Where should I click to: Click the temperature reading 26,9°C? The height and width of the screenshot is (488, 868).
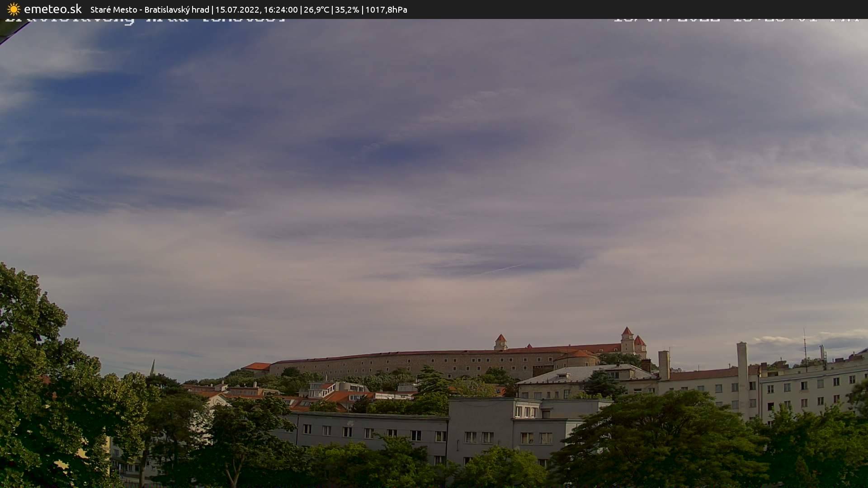[317, 9]
